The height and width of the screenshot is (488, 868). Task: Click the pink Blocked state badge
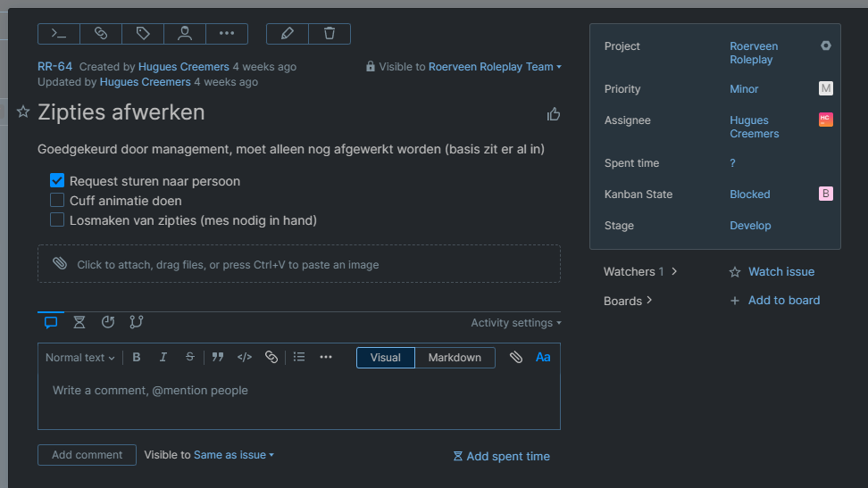click(826, 194)
